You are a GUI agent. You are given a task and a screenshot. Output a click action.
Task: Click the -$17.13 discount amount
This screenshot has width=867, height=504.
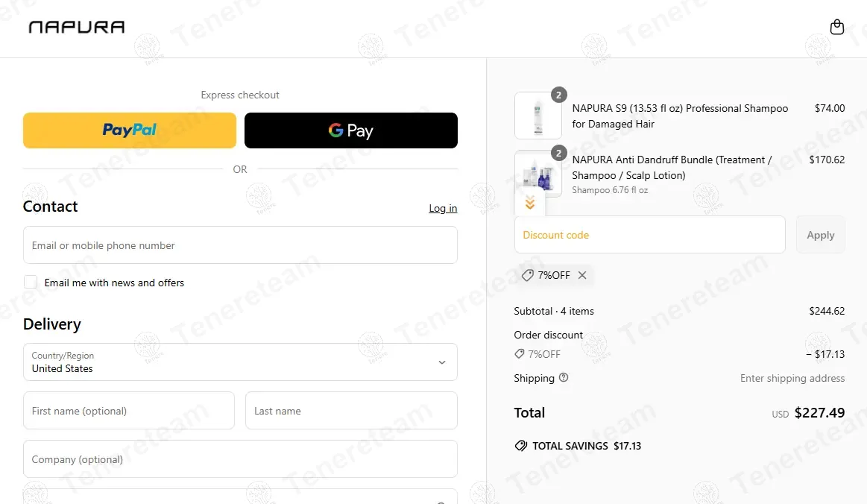pyautogui.click(x=825, y=354)
